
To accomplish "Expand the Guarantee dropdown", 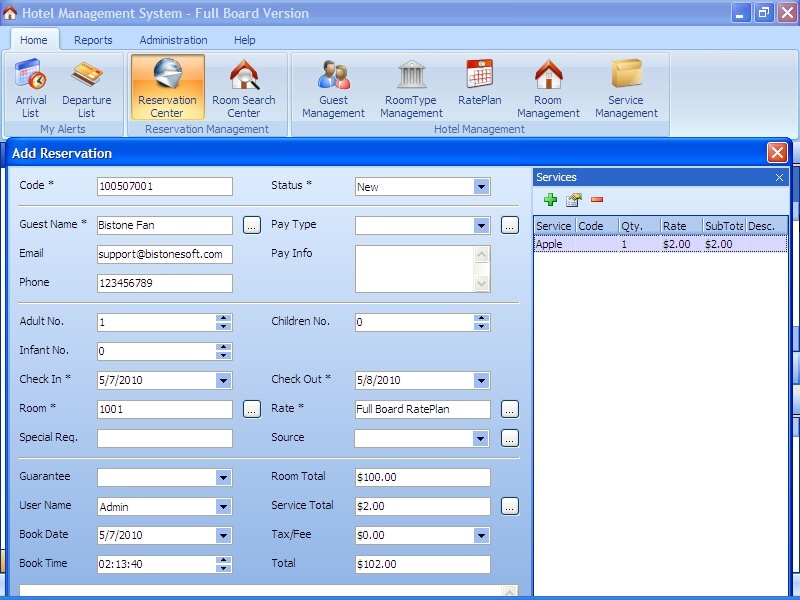I will point(223,478).
